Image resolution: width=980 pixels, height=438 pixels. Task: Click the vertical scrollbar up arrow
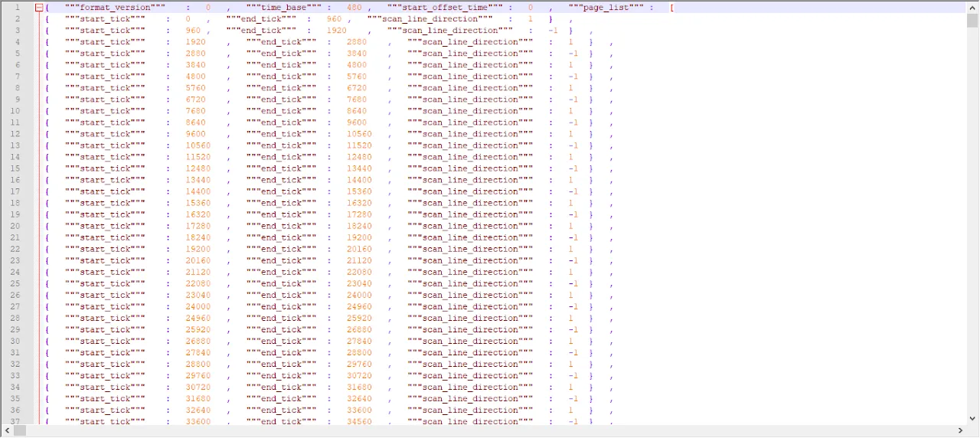click(x=972, y=6)
